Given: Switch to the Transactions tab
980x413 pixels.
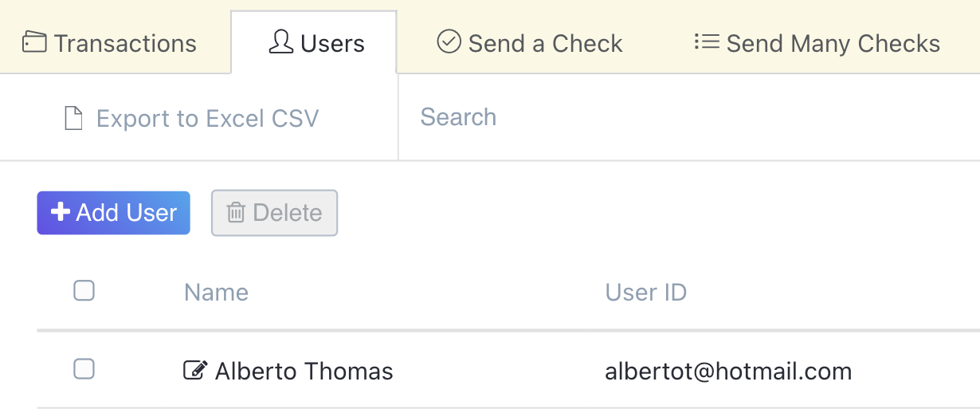Looking at the screenshot, I should pyautogui.click(x=125, y=43).
